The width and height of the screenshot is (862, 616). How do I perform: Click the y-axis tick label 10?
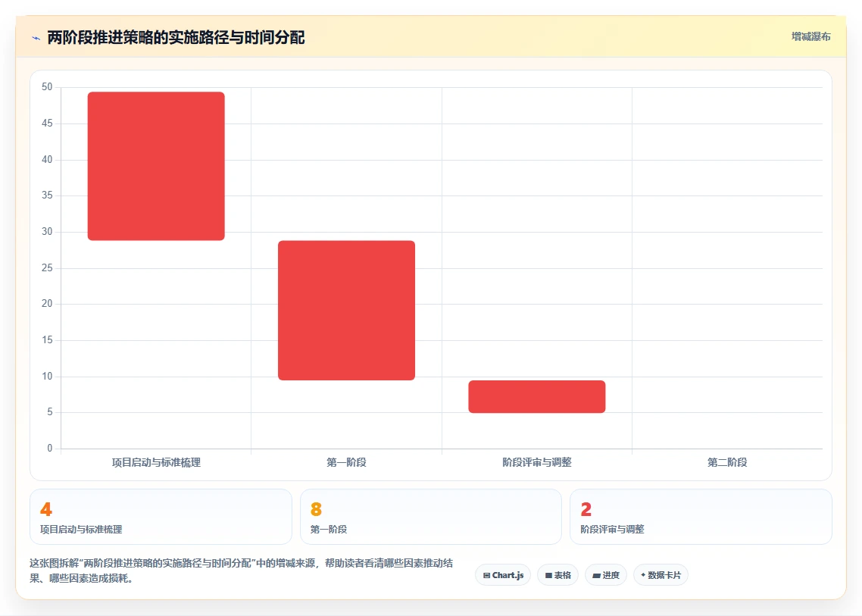pos(47,377)
